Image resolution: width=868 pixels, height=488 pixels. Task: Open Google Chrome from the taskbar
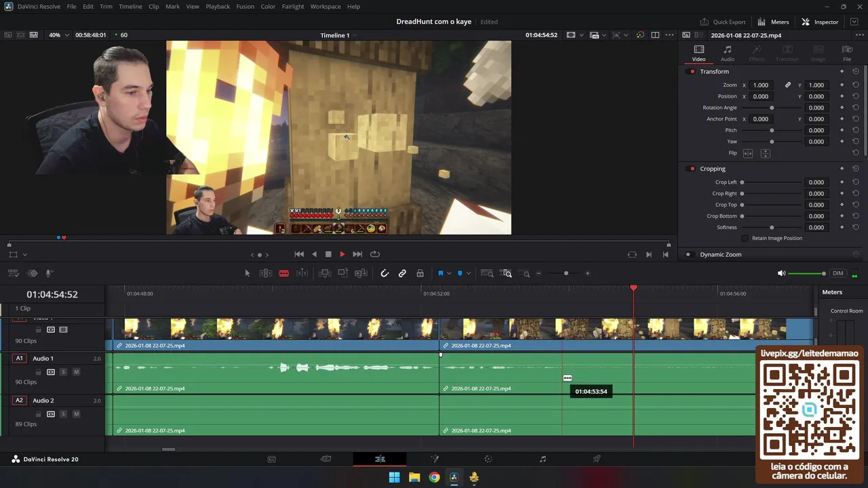pyautogui.click(x=434, y=477)
